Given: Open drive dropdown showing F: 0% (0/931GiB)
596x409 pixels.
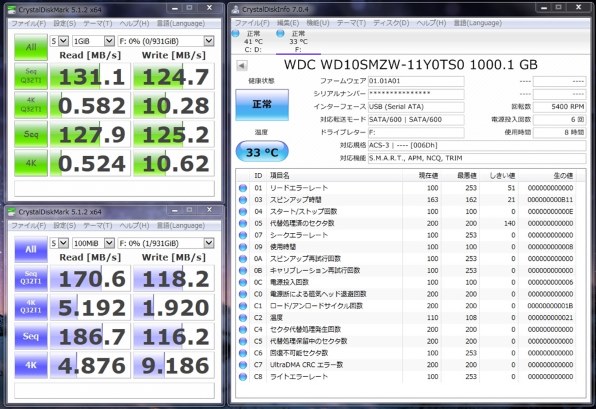Looking at the screenshot, I should click(x=166, y=41).
